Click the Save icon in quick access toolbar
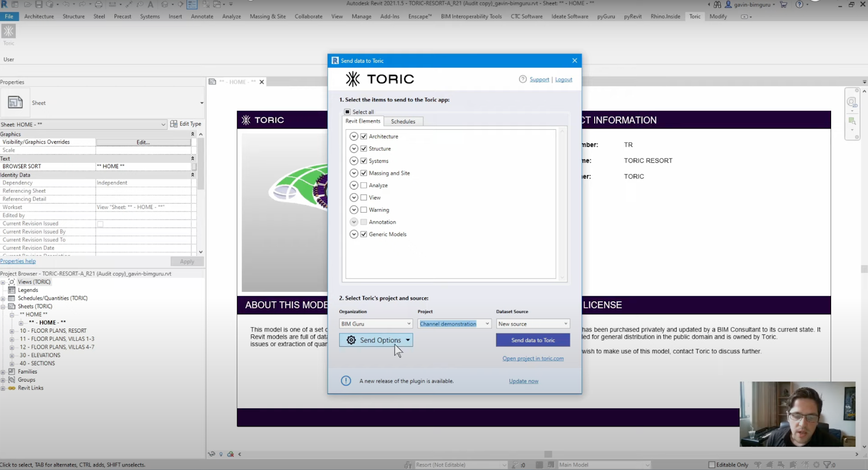 pyautogui.click(x=39, y=4)
